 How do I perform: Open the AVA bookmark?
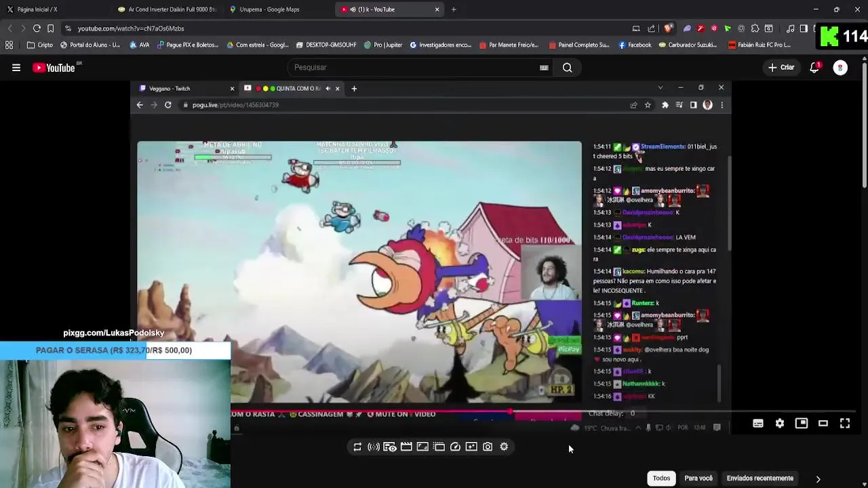(x=140, y=45)
